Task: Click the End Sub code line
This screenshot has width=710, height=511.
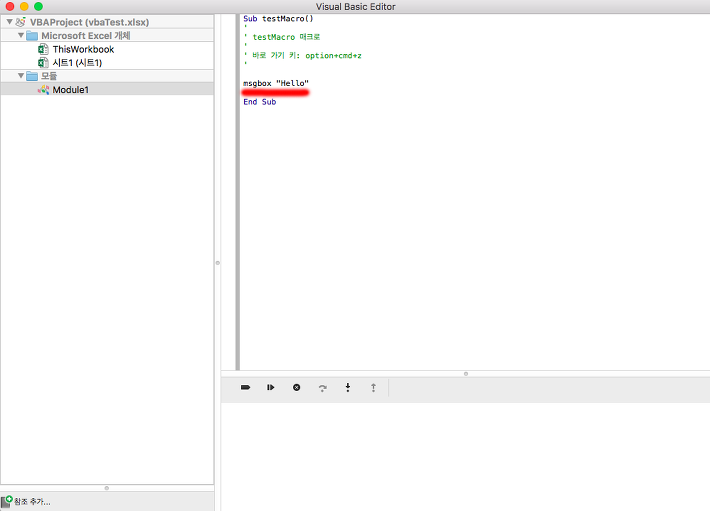Action: click(x=259, y=102)
